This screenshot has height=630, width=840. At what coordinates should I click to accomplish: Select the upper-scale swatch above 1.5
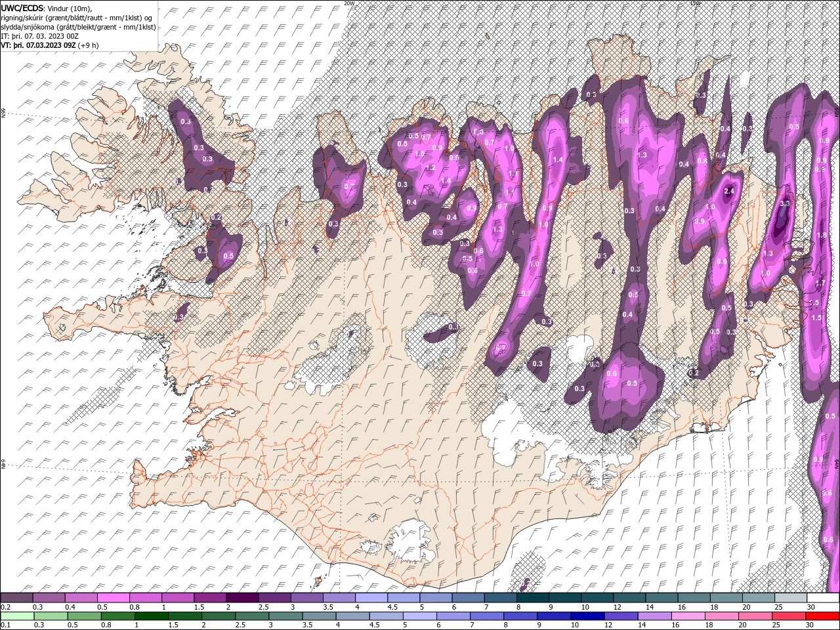pyautogui.click(x=210, y=598)
